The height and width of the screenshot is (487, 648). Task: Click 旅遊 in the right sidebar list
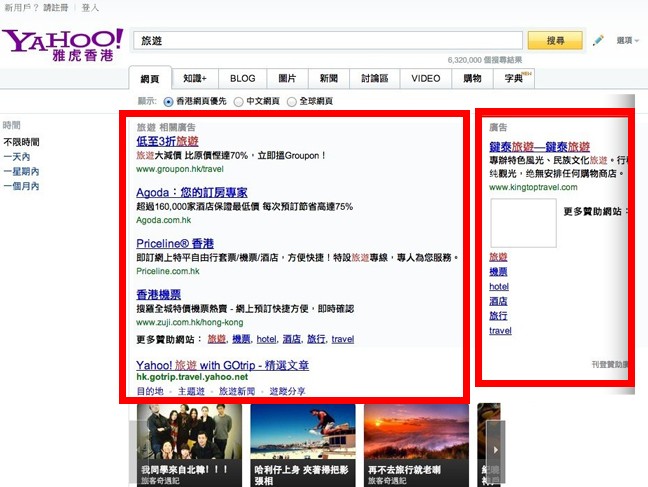[x=498, y=257]
